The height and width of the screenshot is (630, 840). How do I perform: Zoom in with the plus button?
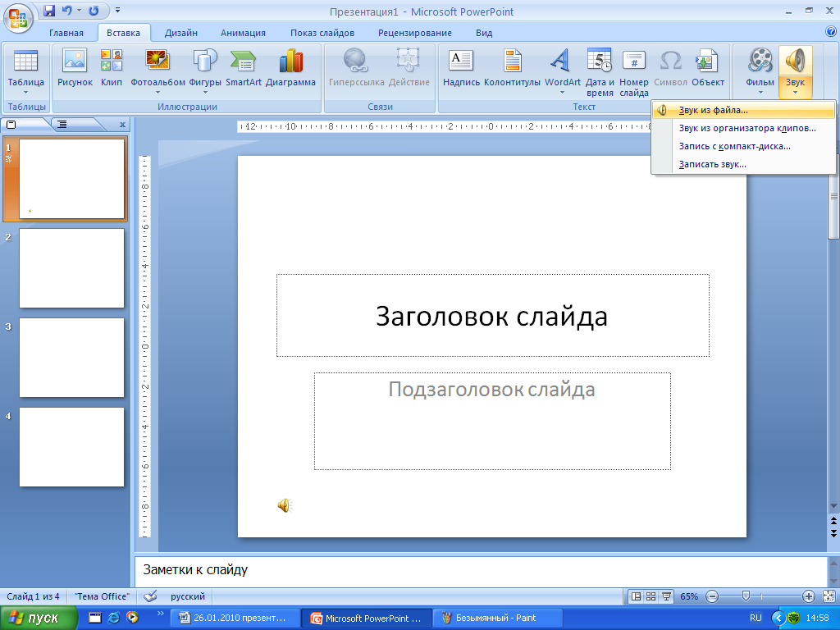pos(809,596)
